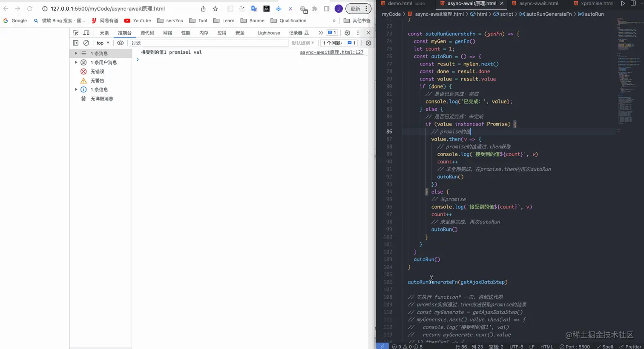
Task: Bookmark this page with the star icon
Action: pos(216,9)
